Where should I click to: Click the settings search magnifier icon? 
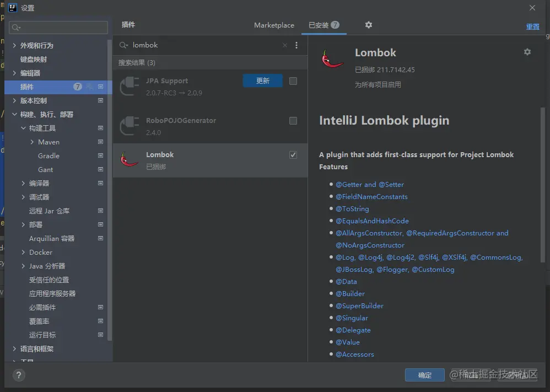pyautogui.click(x=16, y=28)
